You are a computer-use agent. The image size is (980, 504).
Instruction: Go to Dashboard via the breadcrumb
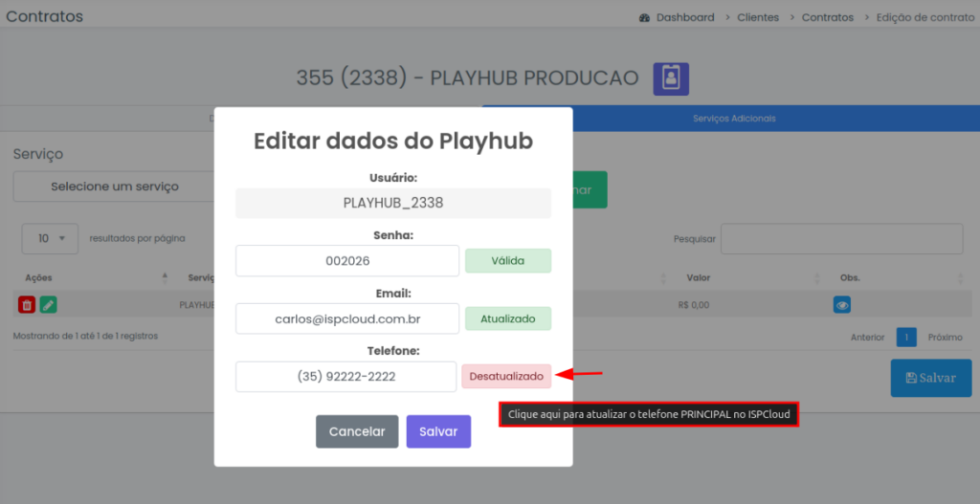(x=685, y=17)
